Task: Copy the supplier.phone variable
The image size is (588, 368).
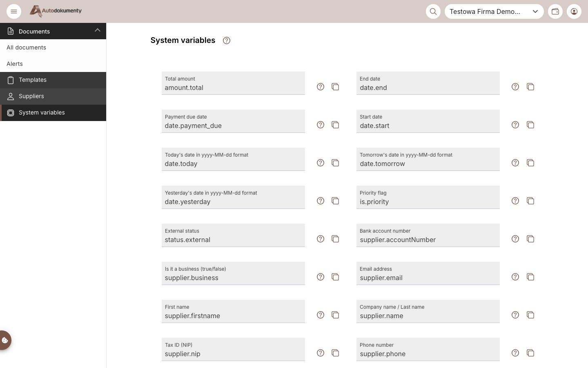Action: point(530,353)
